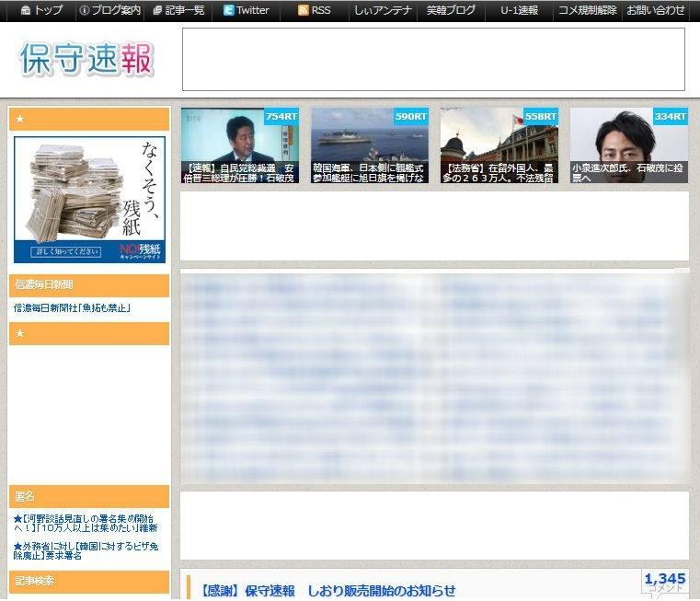Click the orange RSS feed icon
Image resolution: width=700 pixels, height=601 pixels.
tap(303, 10)
